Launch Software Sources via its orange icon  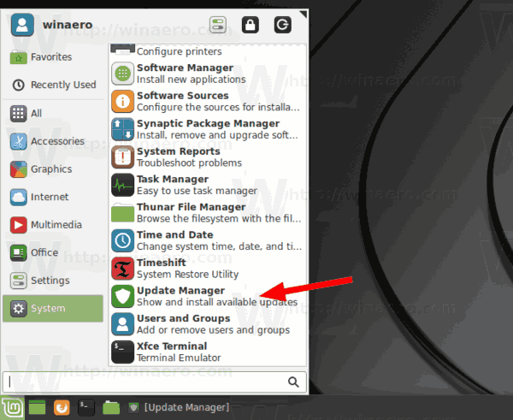pyautogui.click(x=122, y=102)
